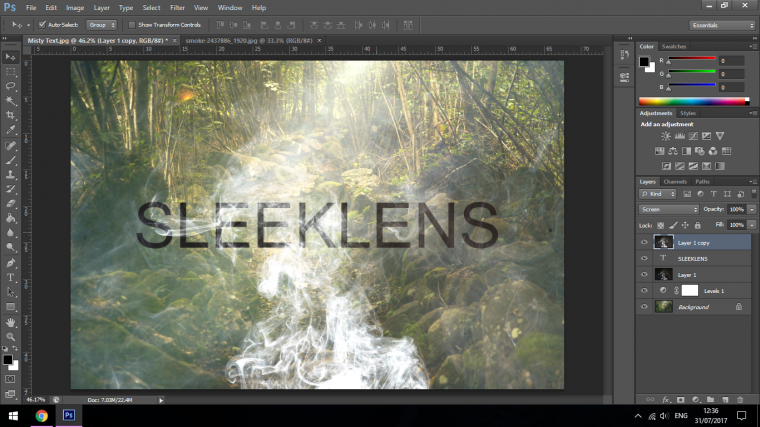Open the Group auto-select dropdown
Viewport: 760px width, 427px height.
(101, 25)
